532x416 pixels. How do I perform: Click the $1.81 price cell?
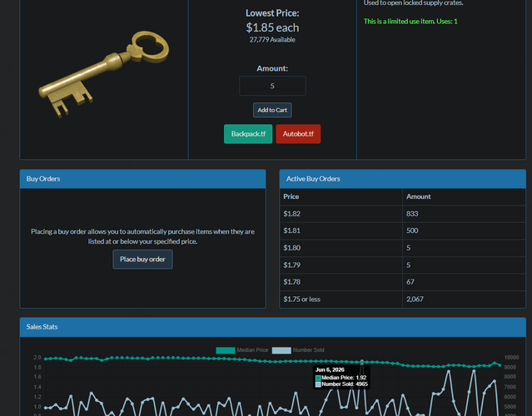341,231
